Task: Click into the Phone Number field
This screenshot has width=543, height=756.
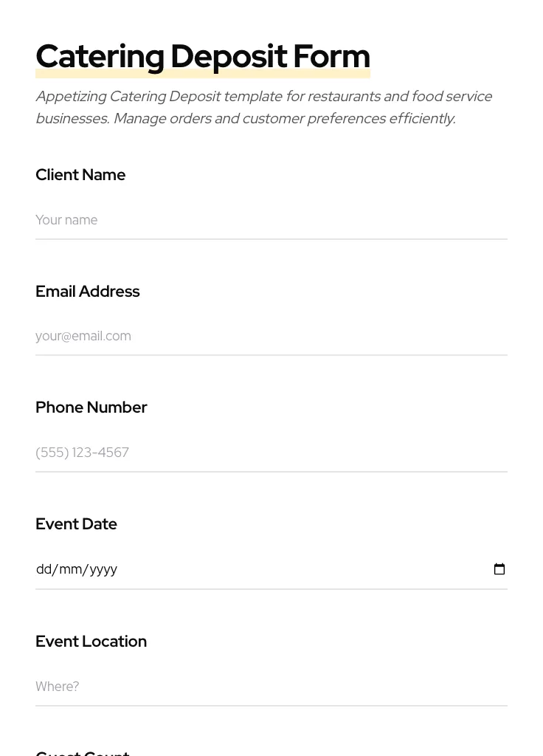Action: click(271, 453)
